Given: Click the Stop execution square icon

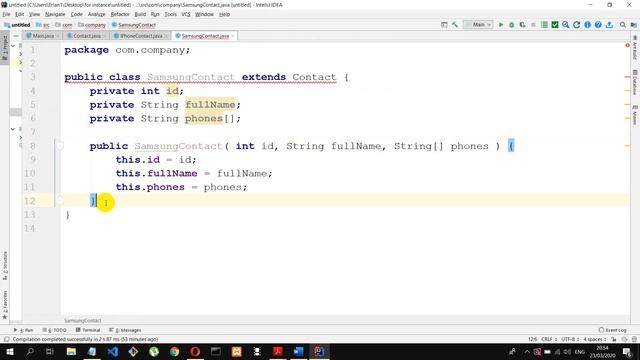Looking at the screenshot, I should coord(533,25).
